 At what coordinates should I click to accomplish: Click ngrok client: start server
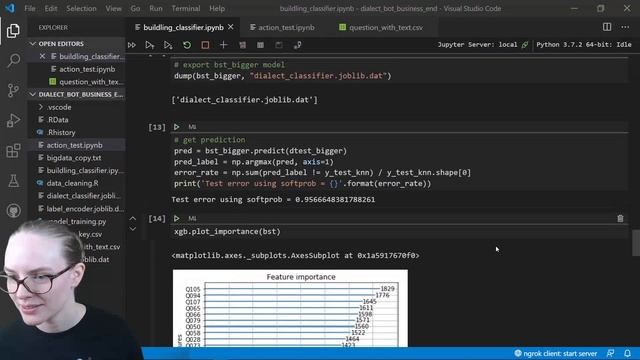click(x=557, y=353)
